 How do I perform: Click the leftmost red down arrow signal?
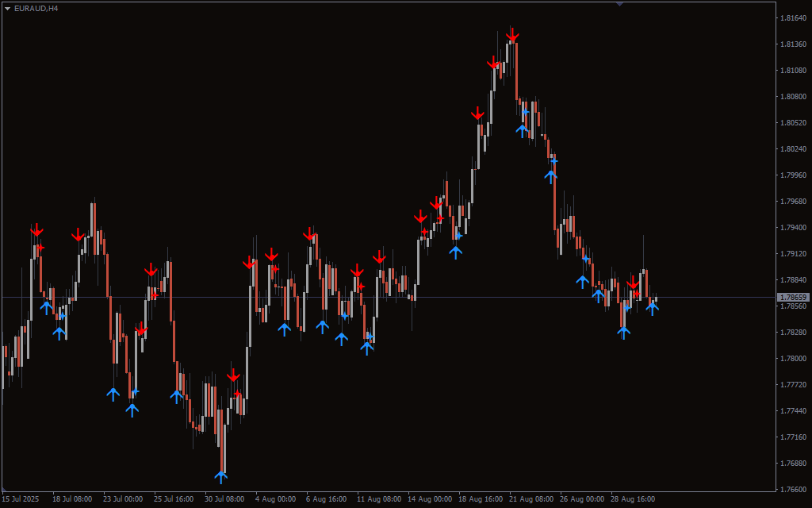[x=36, y=230]
